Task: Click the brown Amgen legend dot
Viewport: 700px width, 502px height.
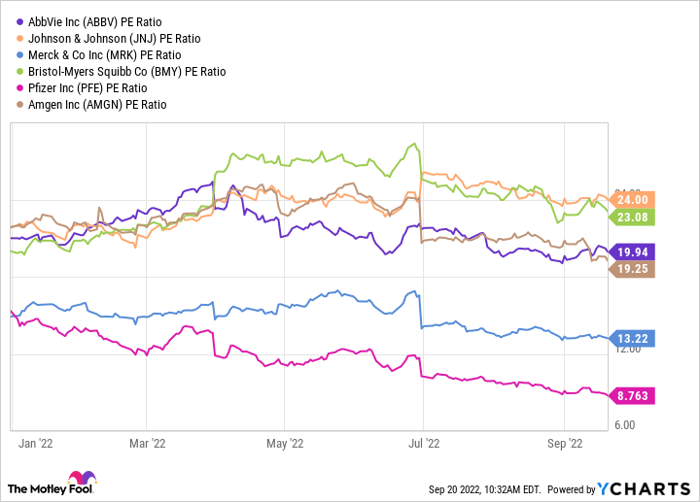Action: pos(21,104)
